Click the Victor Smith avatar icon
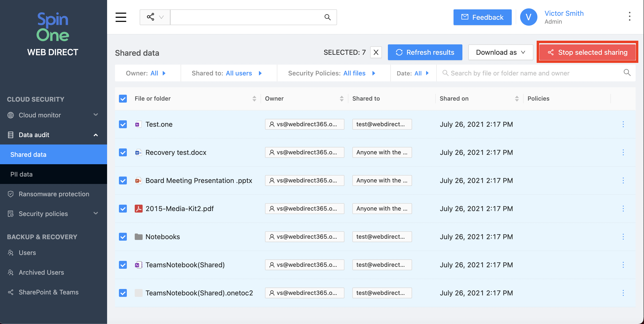Image resolution: width=644 pixels, height=324 pixels. (528, 17)
